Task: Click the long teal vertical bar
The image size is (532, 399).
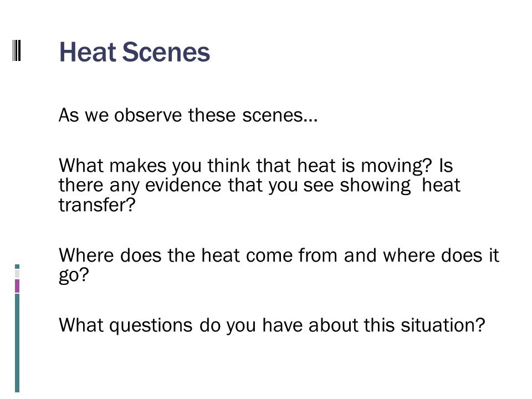Action: pyautogui.click(x=17, y=343)
